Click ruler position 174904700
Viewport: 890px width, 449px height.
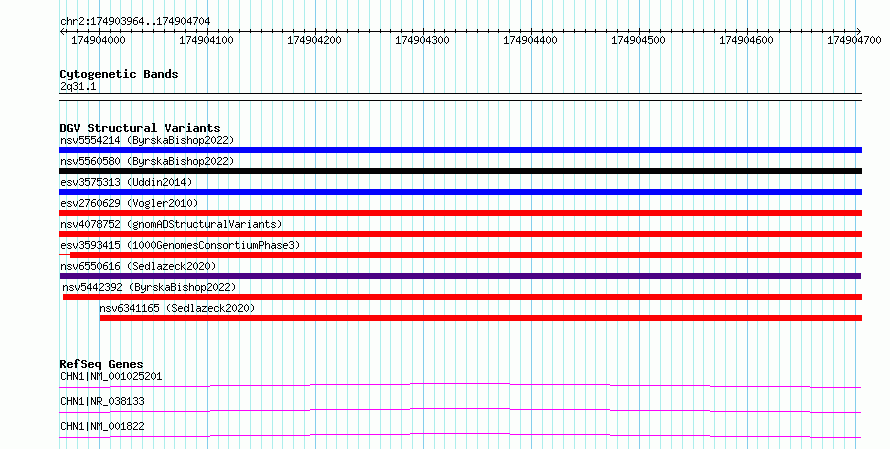tap(854, 40)
